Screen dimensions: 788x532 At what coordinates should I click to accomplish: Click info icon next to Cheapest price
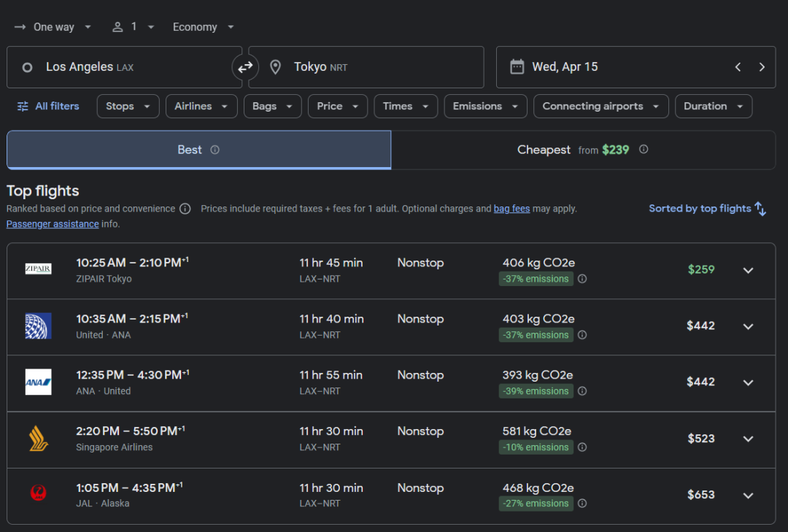click(x=644, y=150)
